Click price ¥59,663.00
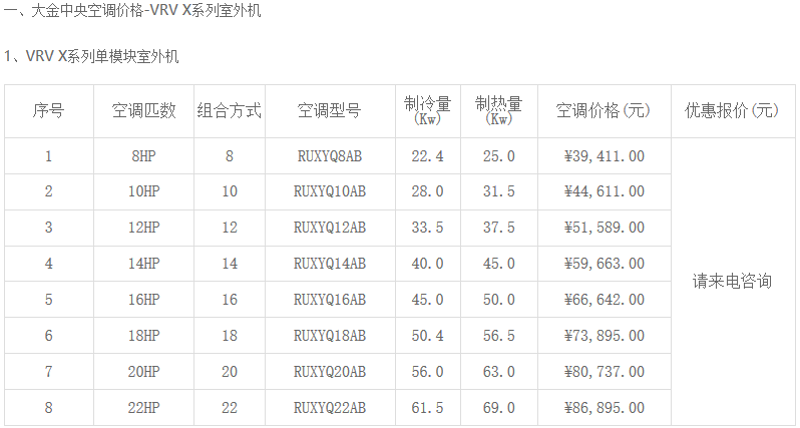Screen dimensions: 800x428 point(604,264)
